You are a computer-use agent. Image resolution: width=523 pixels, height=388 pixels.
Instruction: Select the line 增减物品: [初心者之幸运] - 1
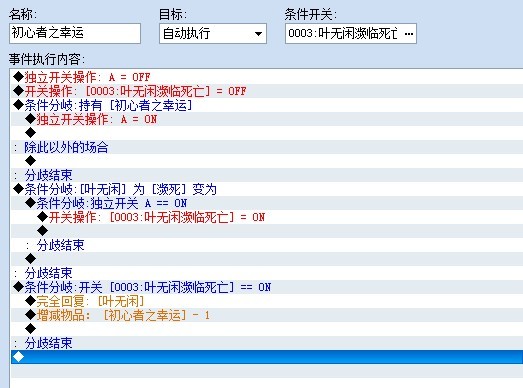point(267,315)
